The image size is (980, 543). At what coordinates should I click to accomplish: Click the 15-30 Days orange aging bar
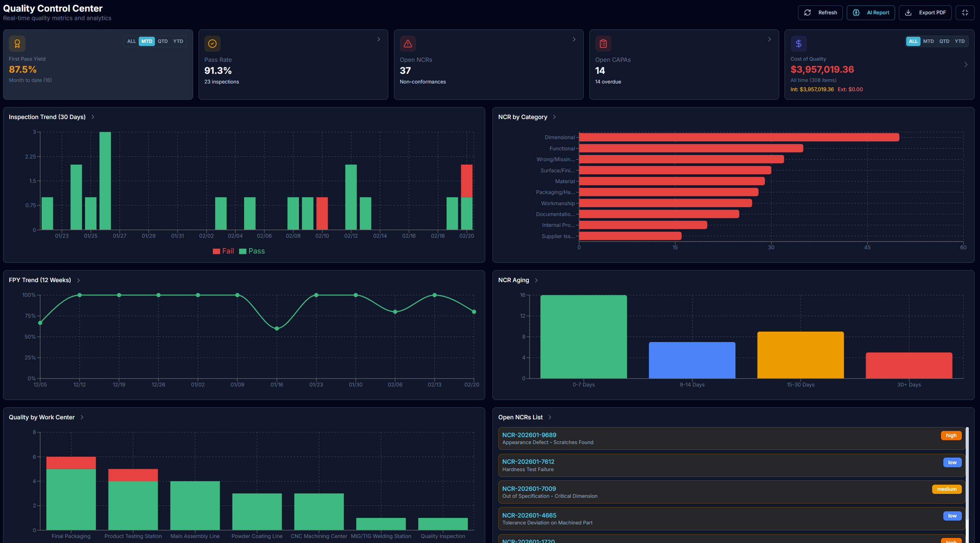[800, 355]
